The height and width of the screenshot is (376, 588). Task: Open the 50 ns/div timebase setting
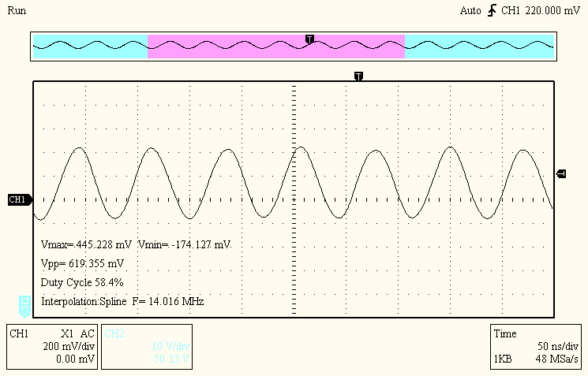(x=558, y=346)
